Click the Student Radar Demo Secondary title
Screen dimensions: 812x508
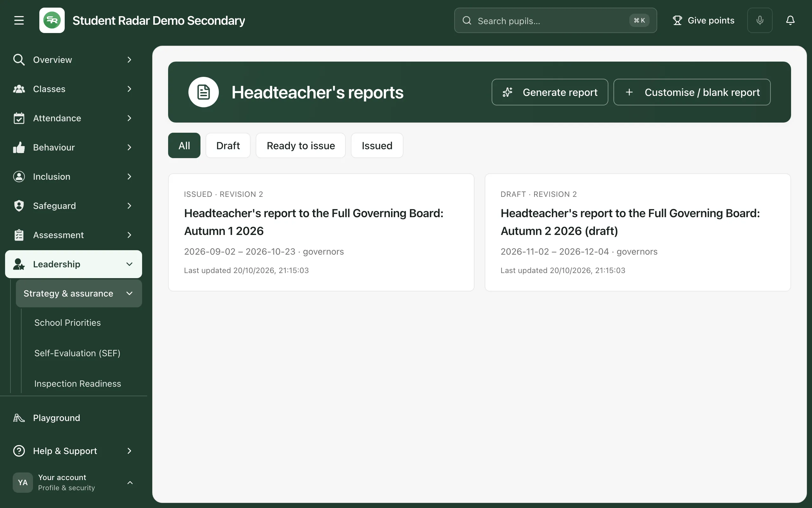tap(159, 21)
